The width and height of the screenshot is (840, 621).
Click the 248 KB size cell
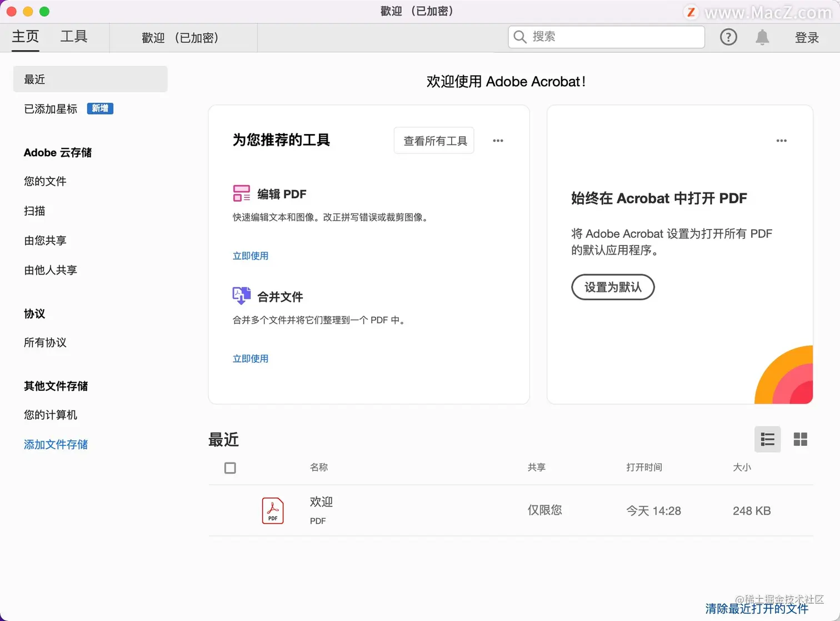pos(752,510)
